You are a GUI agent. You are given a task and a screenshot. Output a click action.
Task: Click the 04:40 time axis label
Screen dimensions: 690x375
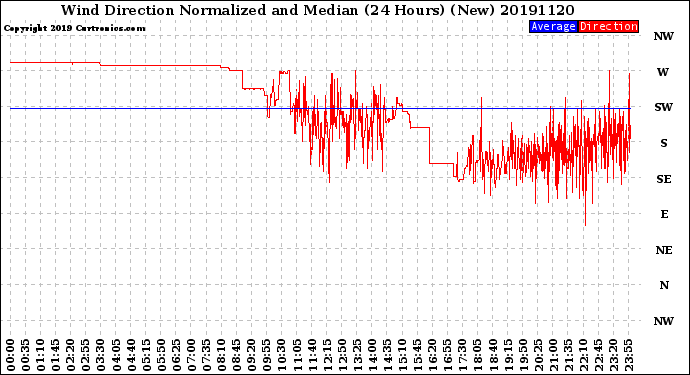[131, 355]
